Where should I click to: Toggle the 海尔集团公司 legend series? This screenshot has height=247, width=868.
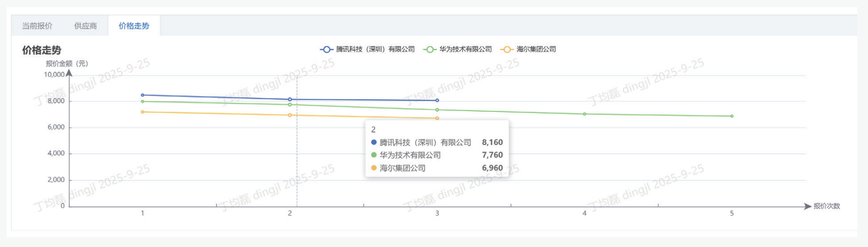pos(529,49)
